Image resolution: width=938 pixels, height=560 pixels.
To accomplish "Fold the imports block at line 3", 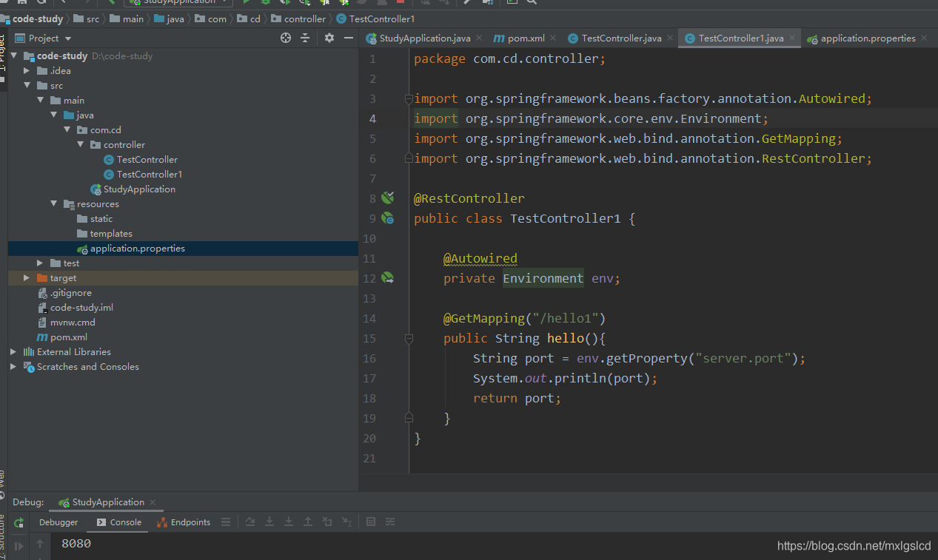I will coord(408,98).
